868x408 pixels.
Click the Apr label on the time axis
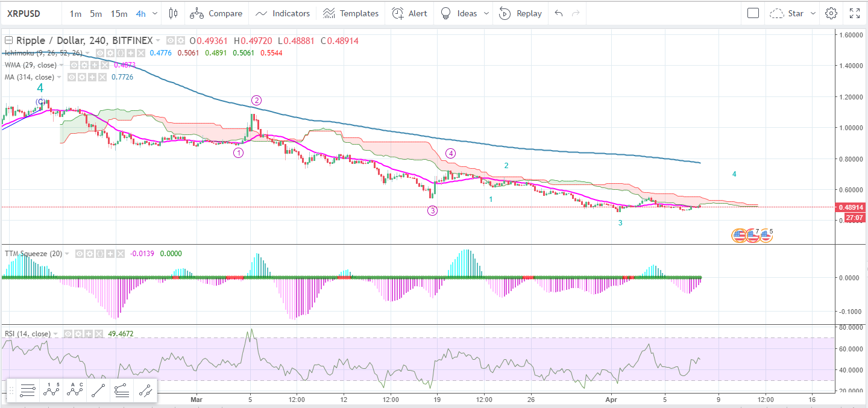click(x=612, y=398)
